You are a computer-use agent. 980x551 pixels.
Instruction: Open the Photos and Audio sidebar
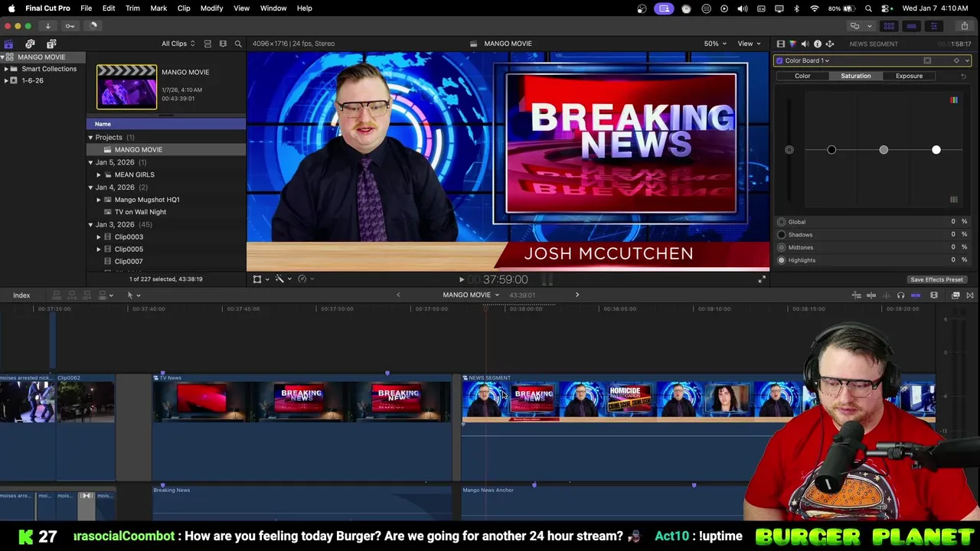pyautogui.click(x=30, y=44)
